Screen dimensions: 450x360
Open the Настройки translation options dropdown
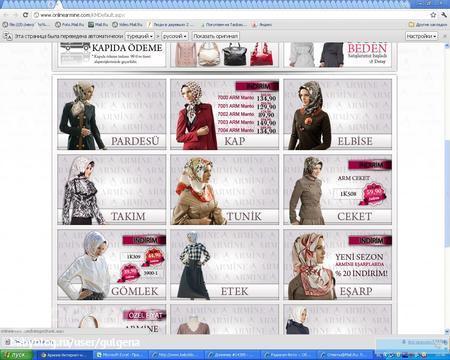click(421, 36)
